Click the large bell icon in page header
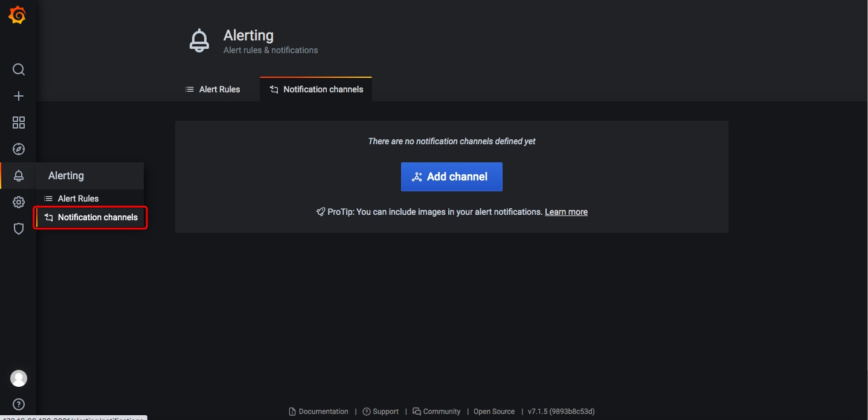The width and height of the screenshot is (868, 420). tap(199, 41)
